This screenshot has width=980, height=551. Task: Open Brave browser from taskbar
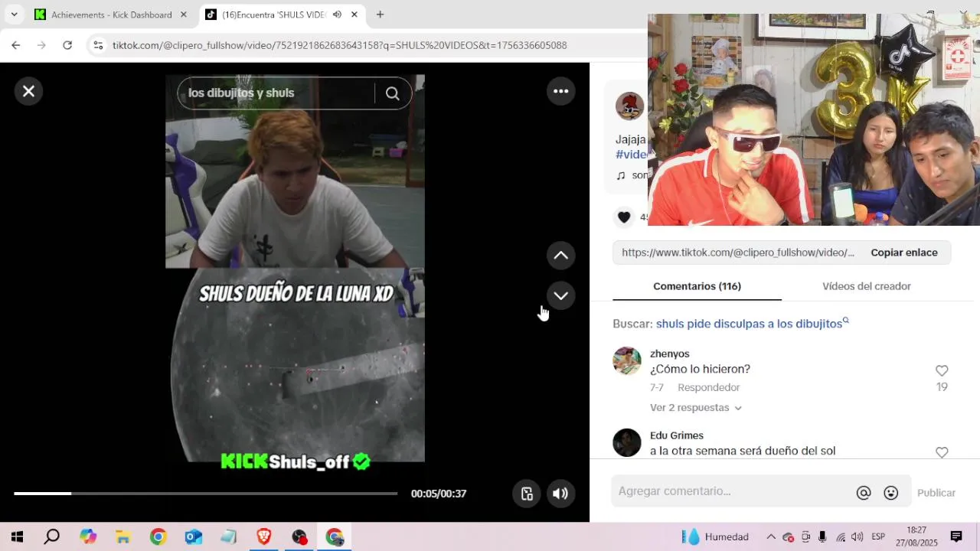coord(263,536)
